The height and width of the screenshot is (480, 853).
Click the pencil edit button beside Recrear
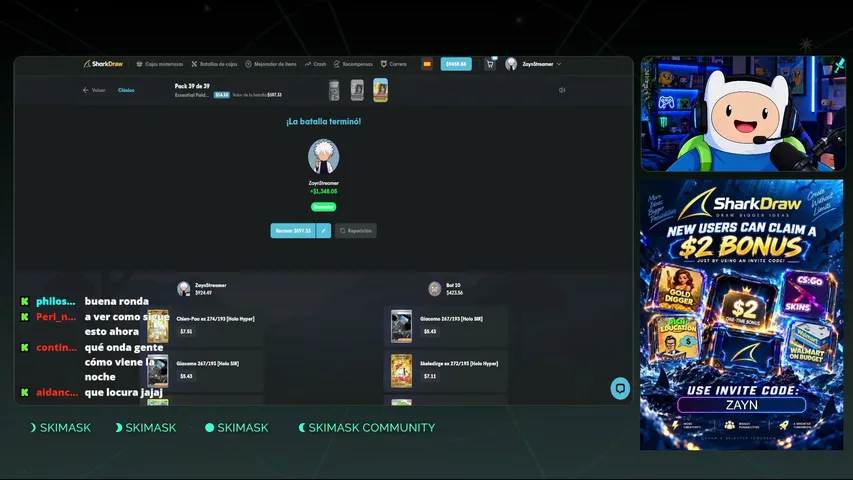[x=323, y=231]
